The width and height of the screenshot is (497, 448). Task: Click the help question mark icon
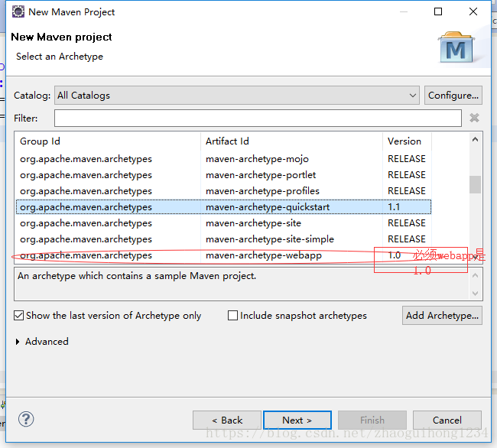(x=26, y=420)
